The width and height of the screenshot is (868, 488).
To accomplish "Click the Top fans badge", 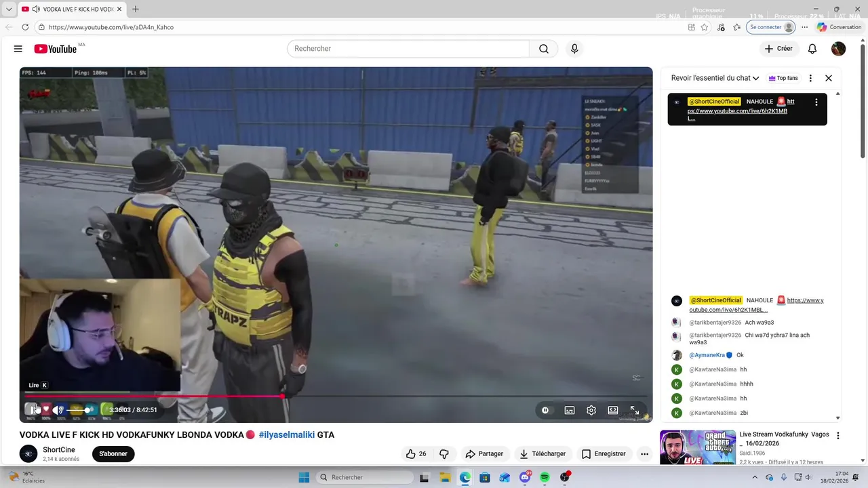I will [783, 78].
